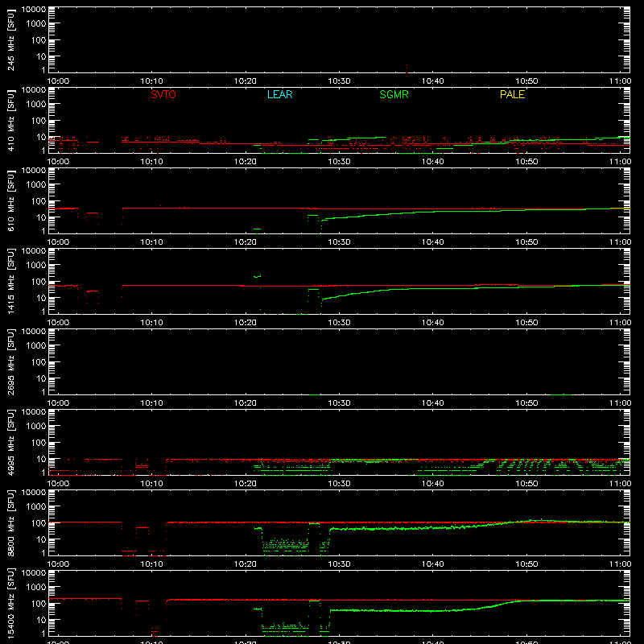Click the cyan LEAR station label
Image resolution: width=644 pixels, height=644 pixels.
coord(279,94)
